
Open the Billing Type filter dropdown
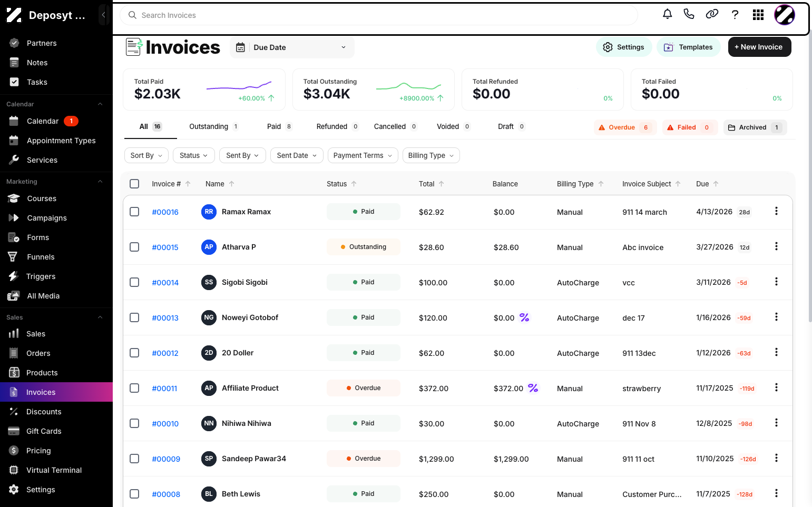431,155
